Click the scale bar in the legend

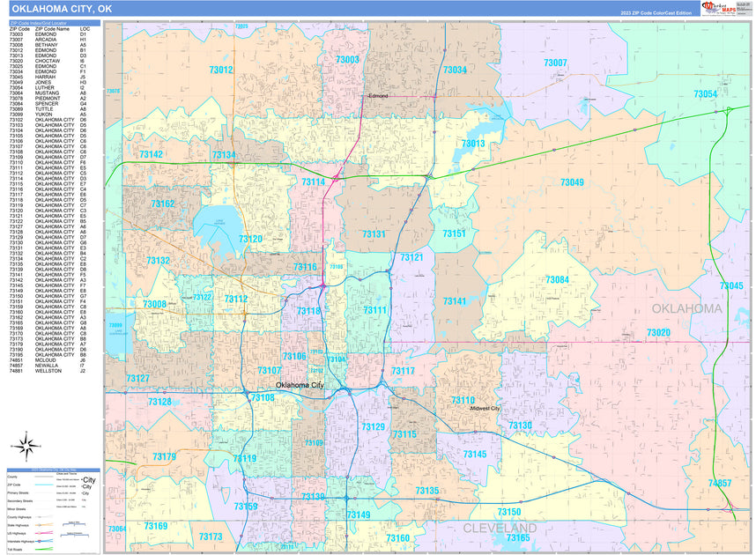click(74, 524)
